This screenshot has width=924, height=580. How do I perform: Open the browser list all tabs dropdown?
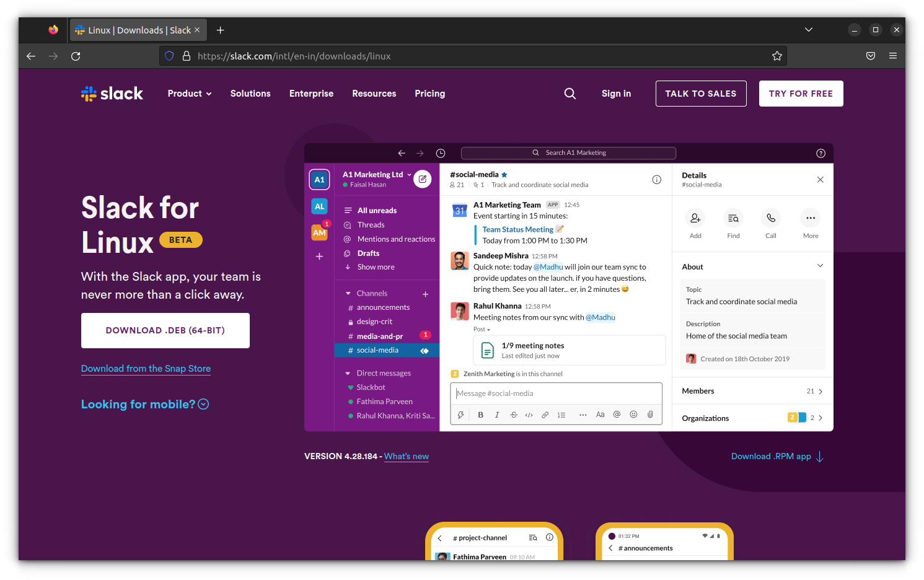pos(809,30)
